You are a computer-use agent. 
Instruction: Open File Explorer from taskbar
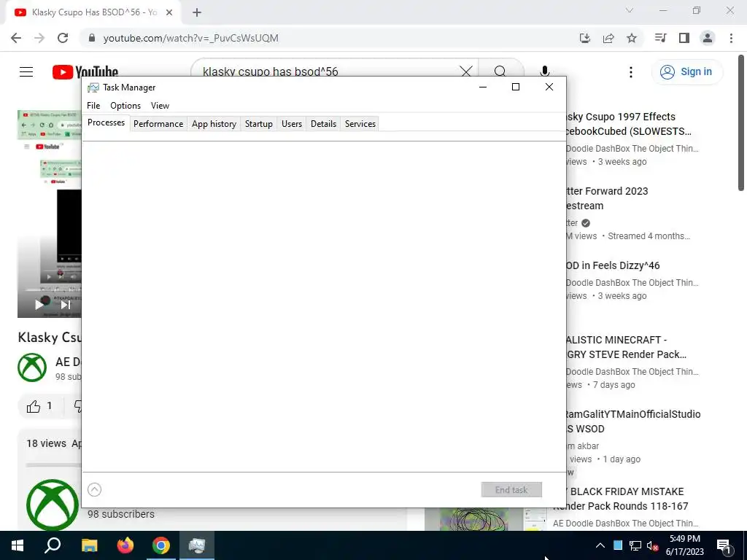click(89, 545)
